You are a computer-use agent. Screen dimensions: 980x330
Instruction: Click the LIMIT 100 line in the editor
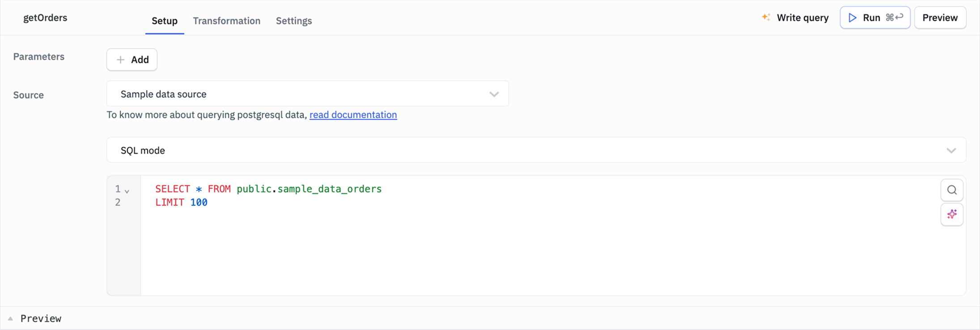(181, 202)
